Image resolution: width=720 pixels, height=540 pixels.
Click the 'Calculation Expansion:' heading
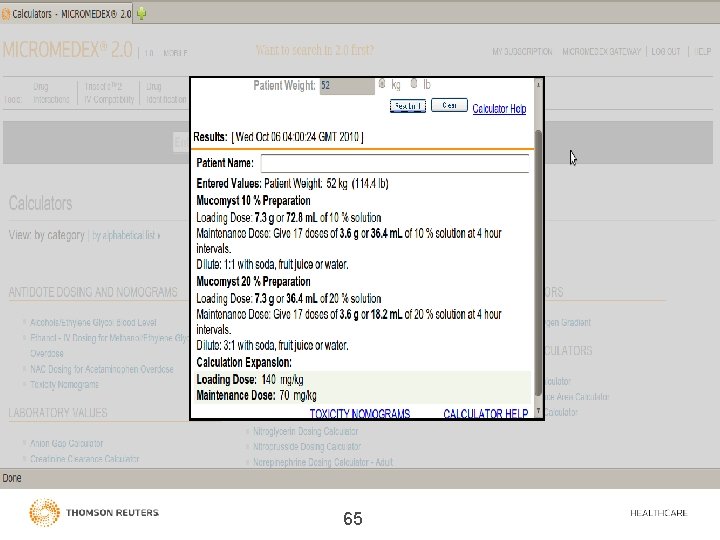pyautogui.click(x=244, y=362)
